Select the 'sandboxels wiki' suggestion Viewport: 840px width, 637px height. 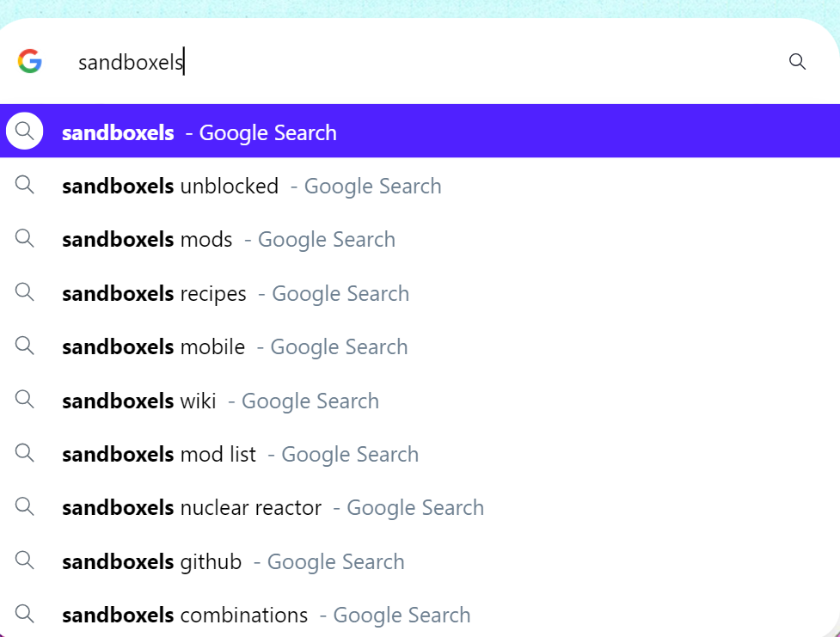pyautogui.click(x=219, y=400)
